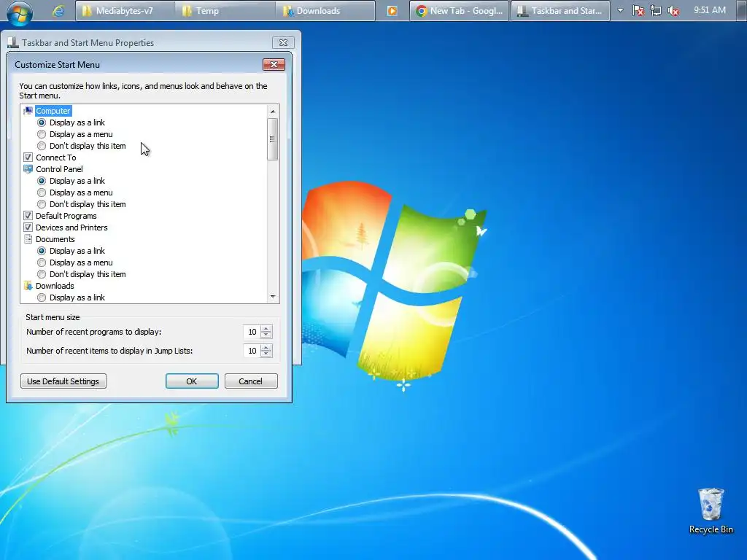This screenshot has height=560, width=747.
Task: Select Control Panel 'Display as a link'
Action: coord(42,181)
